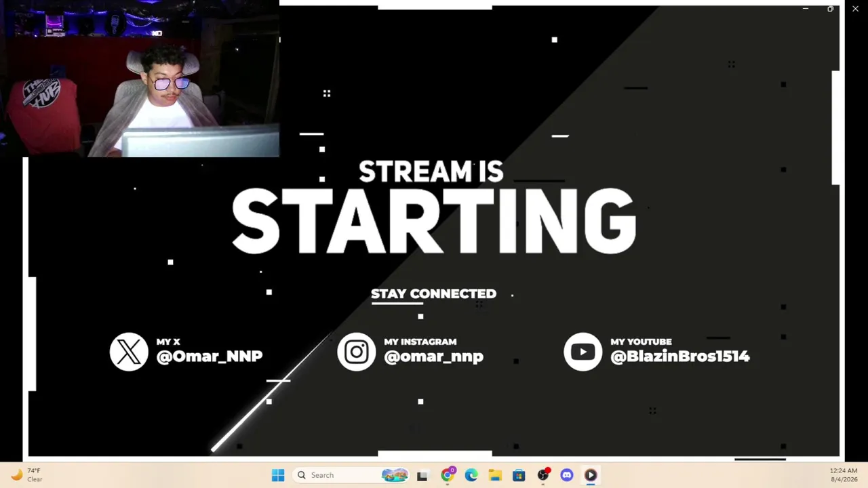The height and width of the screenshot is (488, 868).
Task: Restore down the window
Action: tap(830, 9)
